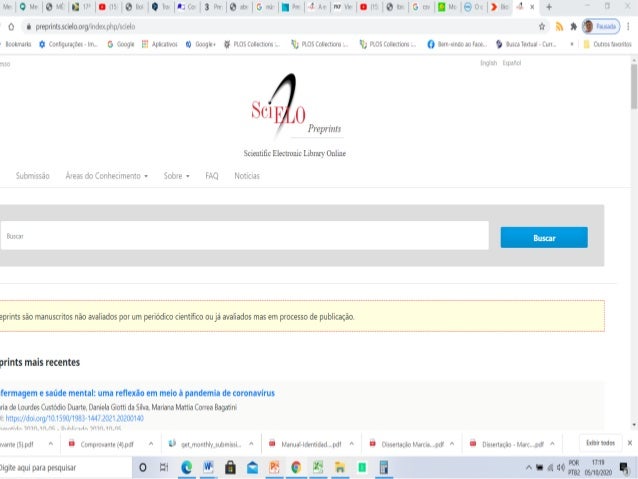Open the Configurações bookmark

[x=68, y=44]
